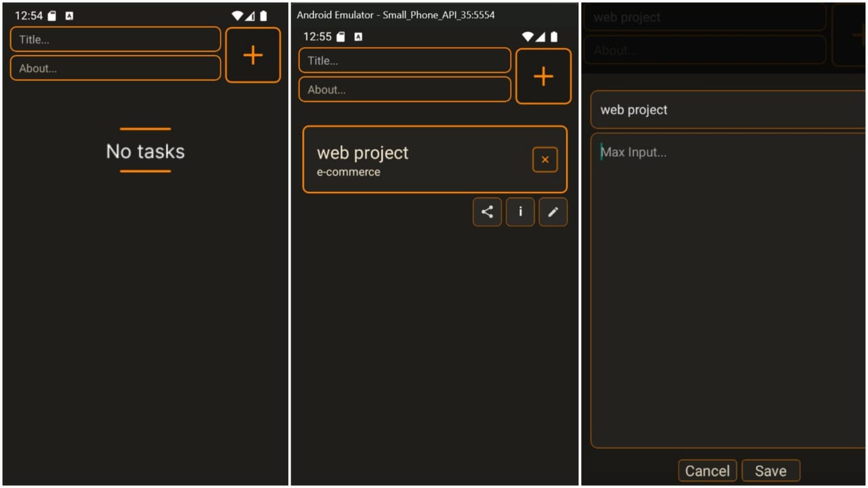Click the Max Input text area

pos(729,290)
